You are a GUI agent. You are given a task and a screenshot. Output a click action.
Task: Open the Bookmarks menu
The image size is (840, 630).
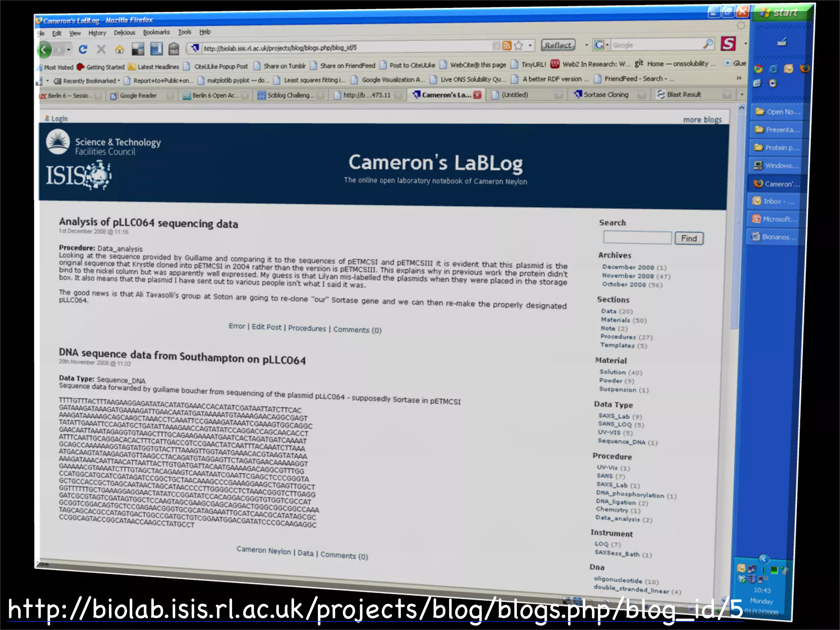tap(156, 32)
